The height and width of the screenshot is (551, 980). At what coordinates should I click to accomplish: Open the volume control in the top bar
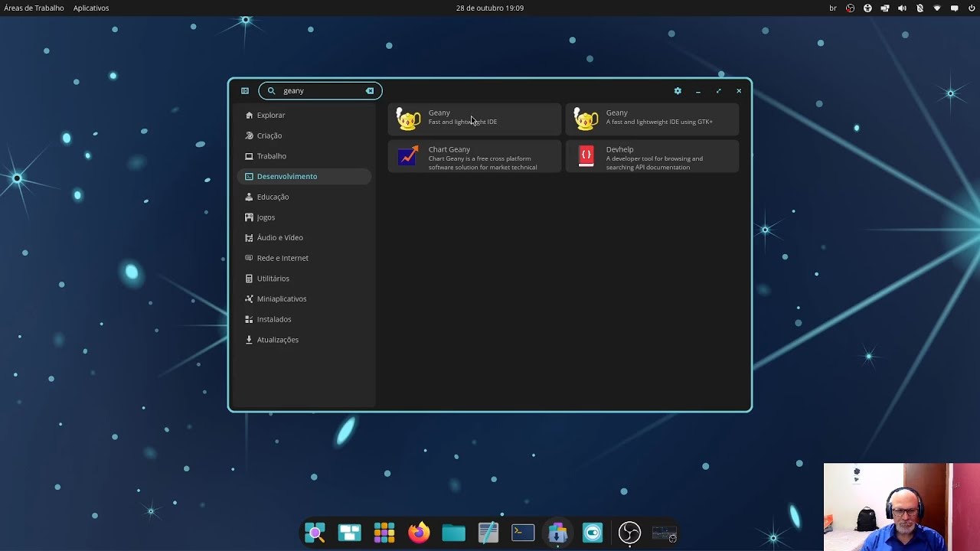click(902, 8)
